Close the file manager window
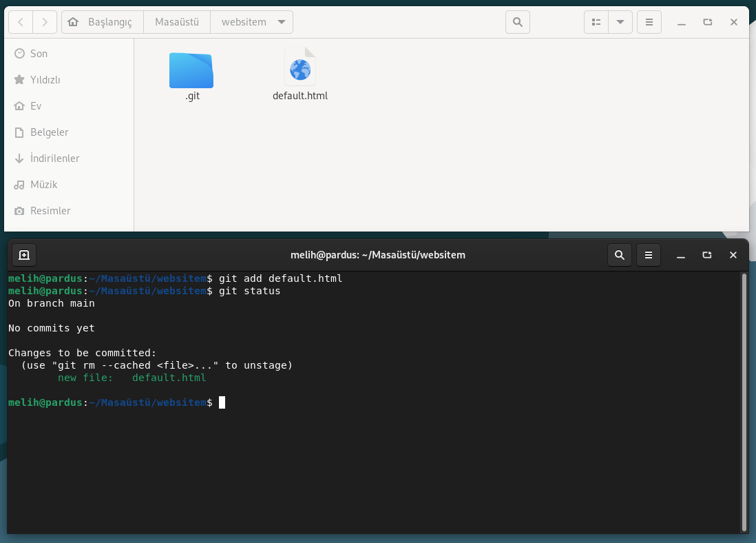This screenshot has height=543, width=756. [734, 22]
